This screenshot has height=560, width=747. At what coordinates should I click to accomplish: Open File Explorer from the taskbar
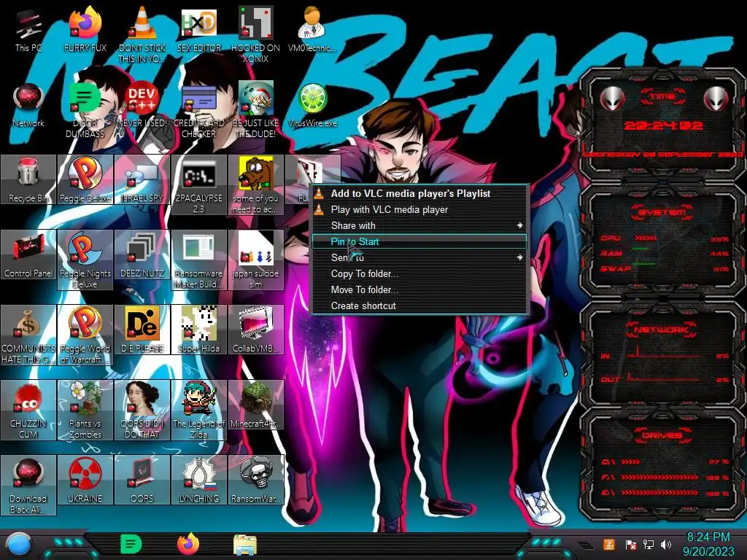(245, 545)
